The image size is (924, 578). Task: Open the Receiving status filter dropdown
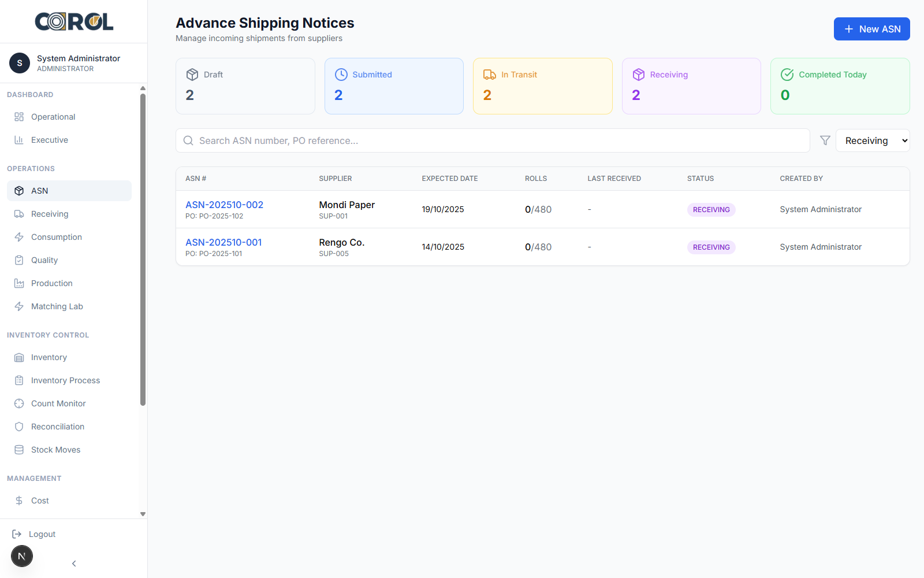point(872,140)
